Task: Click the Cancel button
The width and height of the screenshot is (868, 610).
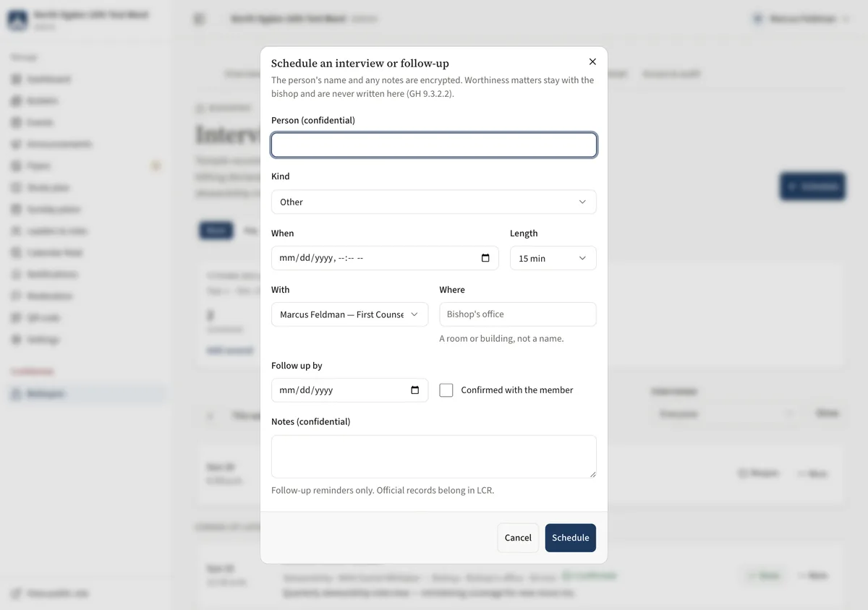Action: click(518, 538)
